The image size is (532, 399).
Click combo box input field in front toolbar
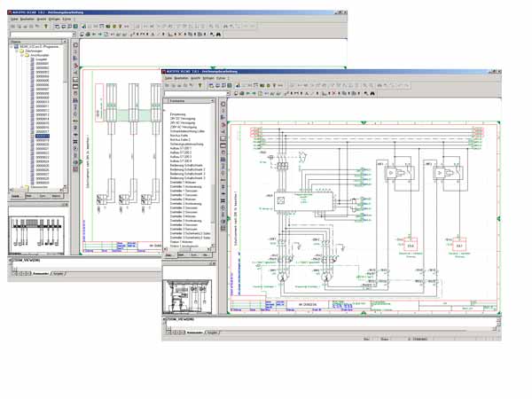pyautogui.click(x=195, y=93)
